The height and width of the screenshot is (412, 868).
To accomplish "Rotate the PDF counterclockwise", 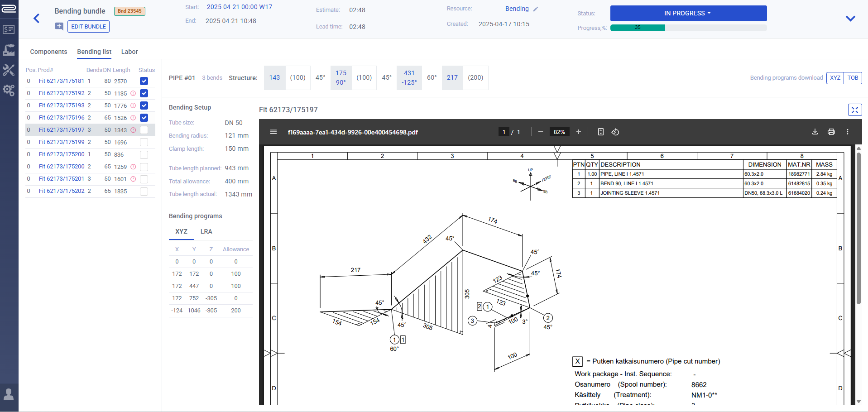I will click(615, 132).
